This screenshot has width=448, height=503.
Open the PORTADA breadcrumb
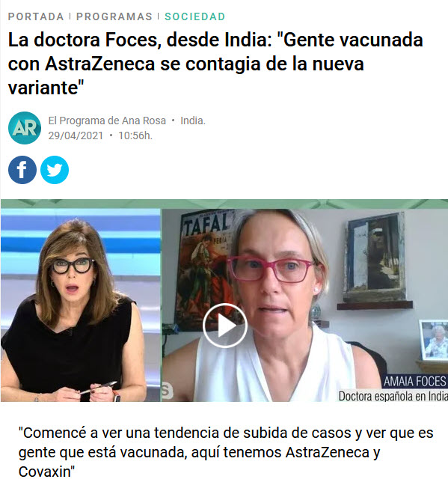point(36,16)
